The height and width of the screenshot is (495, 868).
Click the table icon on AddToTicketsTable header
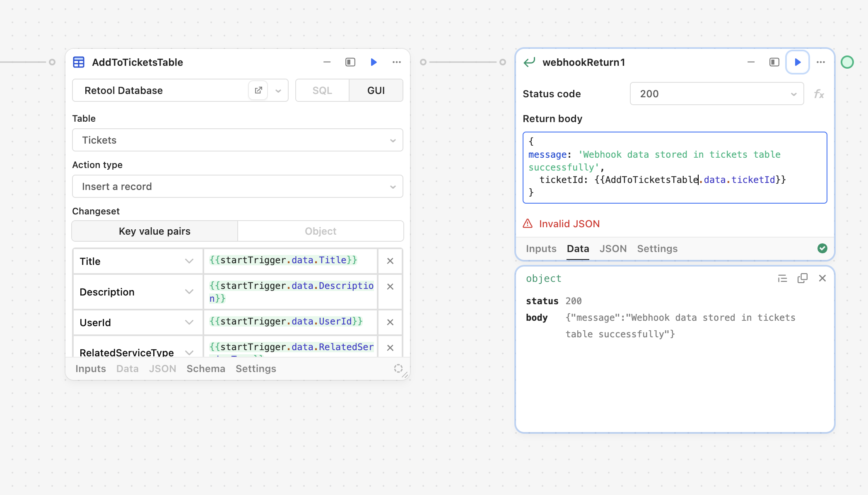point(79,62)
